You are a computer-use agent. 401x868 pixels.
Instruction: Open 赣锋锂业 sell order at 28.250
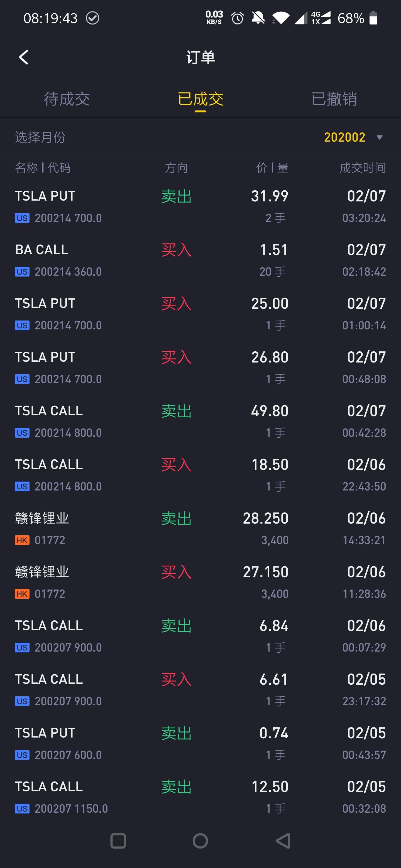(200, 529)
